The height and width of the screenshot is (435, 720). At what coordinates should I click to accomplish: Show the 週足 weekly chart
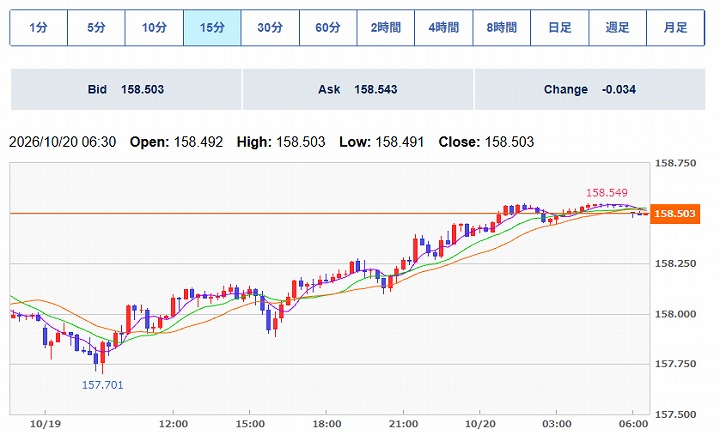click(x=617, y=28)
